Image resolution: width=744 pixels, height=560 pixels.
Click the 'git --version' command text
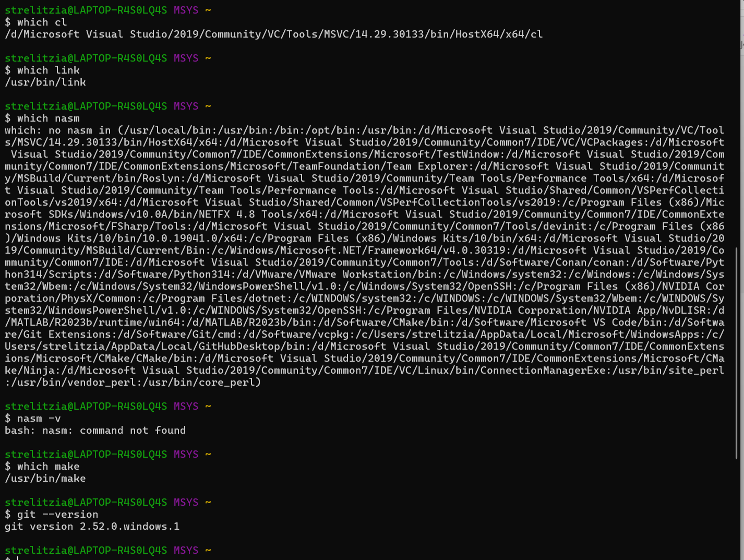(x=57, y=514)
